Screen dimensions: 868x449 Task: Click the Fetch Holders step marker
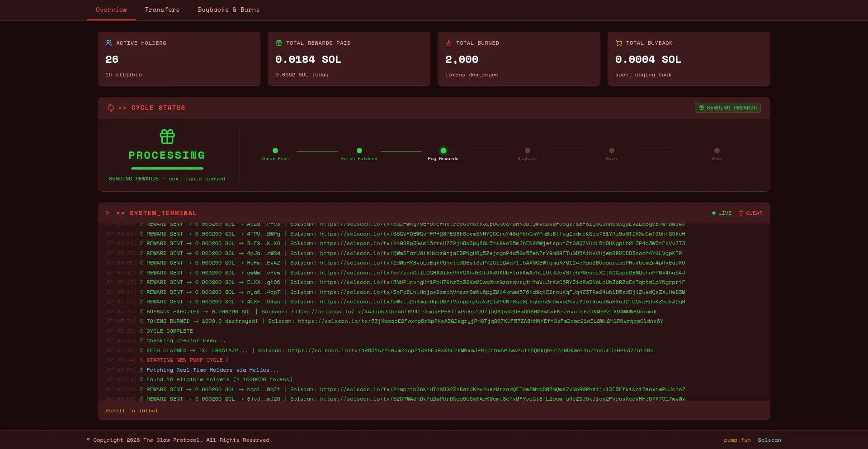(359, 151)
